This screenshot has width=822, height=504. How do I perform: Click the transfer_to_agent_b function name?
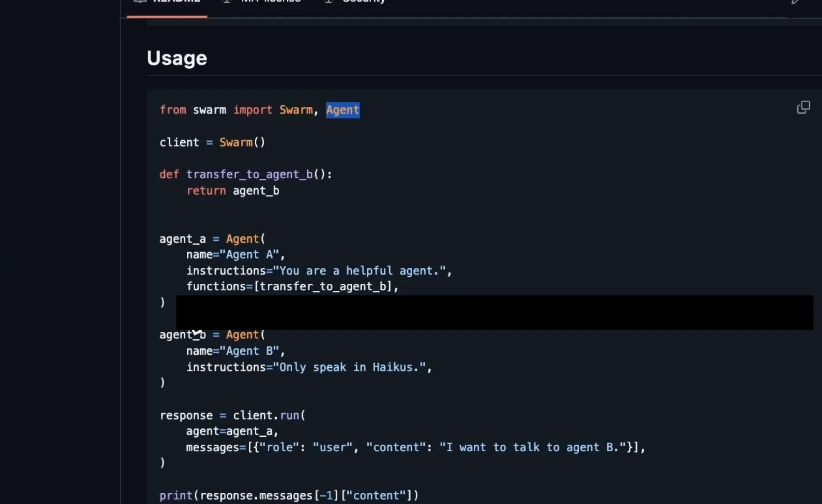[250, 174]
